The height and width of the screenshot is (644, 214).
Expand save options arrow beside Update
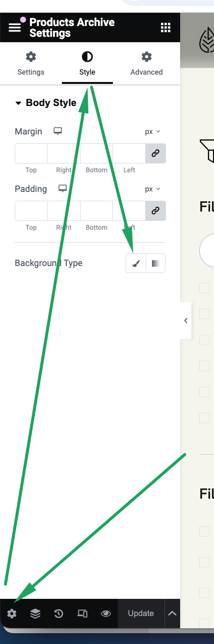coord(172,614)
